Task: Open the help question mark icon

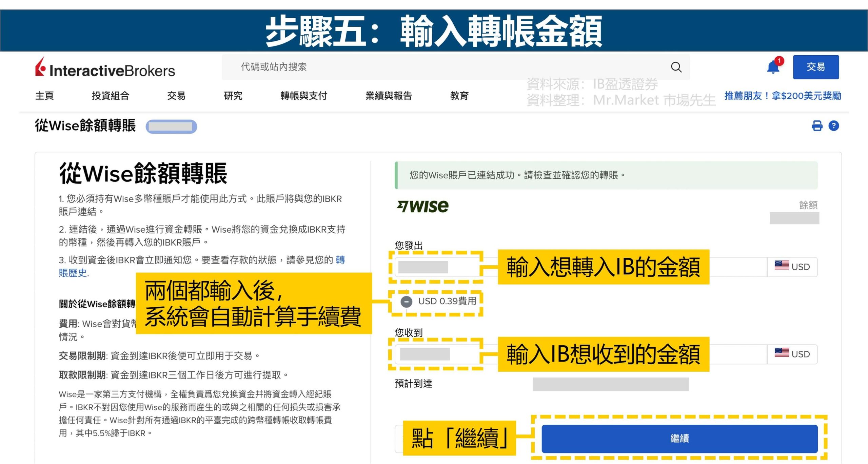Action: pyautogui.click(x=833, y=126)
